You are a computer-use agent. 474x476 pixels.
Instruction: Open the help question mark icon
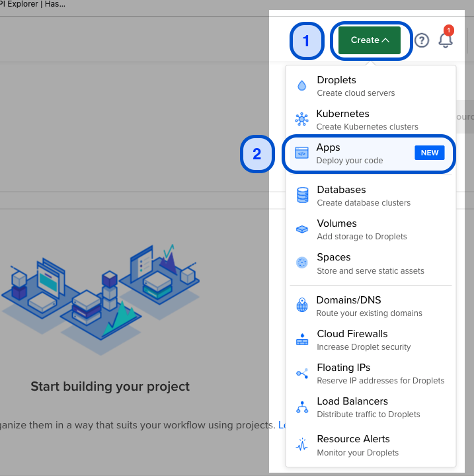[x=422, y=40]
